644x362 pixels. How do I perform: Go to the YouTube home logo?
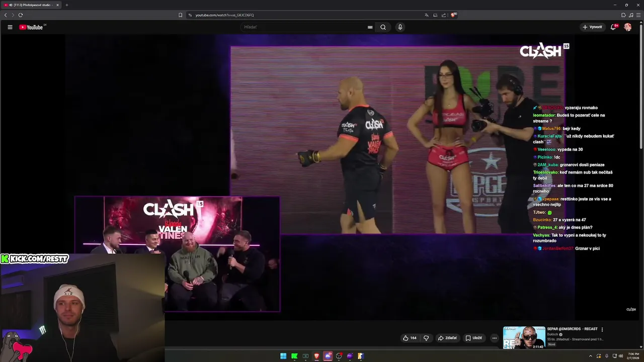(31, 27)
